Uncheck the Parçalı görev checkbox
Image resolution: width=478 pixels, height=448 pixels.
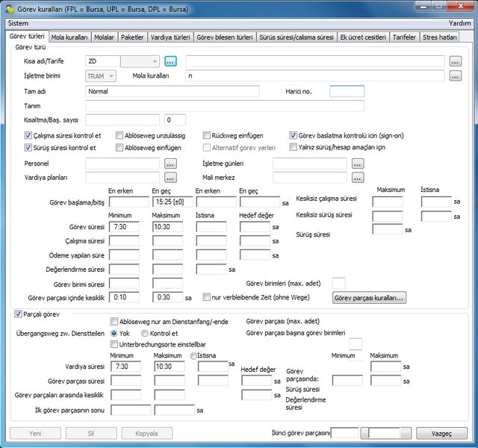coord(18,314)
